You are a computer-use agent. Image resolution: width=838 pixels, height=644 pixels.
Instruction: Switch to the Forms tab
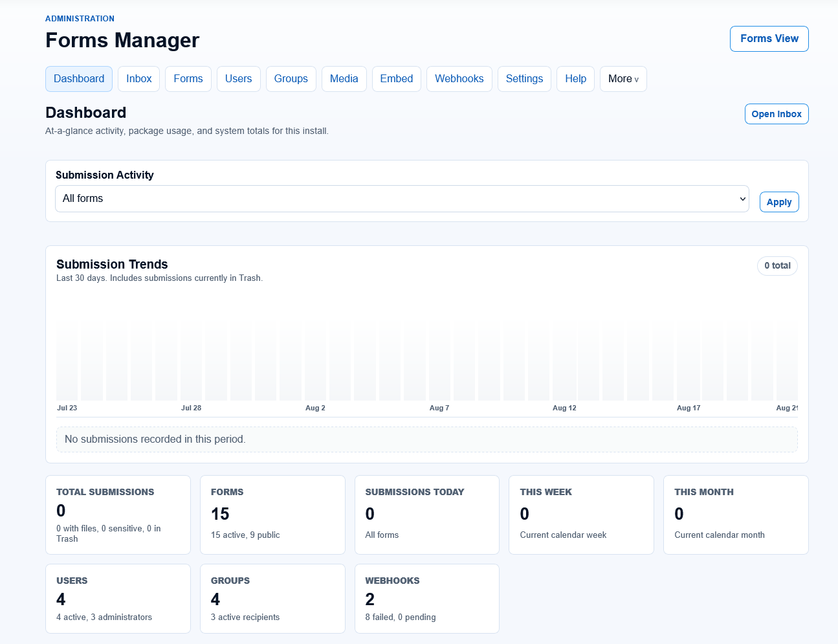tap(188, 79)
